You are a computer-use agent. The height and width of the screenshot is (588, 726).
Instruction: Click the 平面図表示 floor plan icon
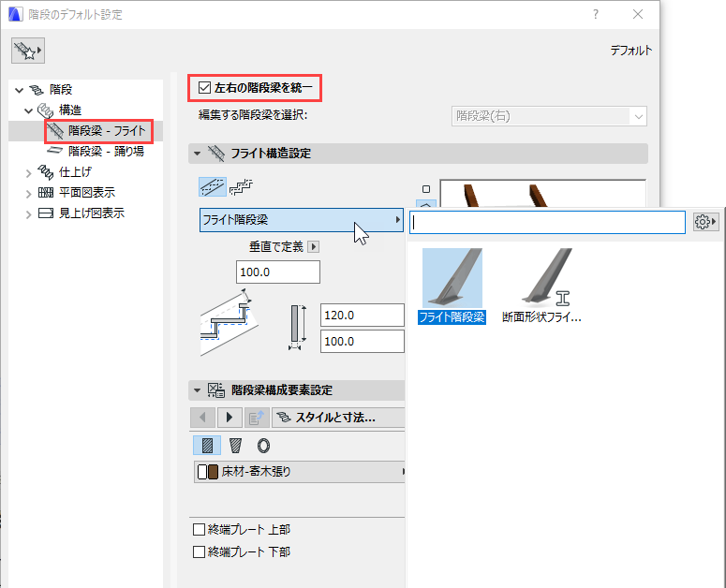[45, 193]
